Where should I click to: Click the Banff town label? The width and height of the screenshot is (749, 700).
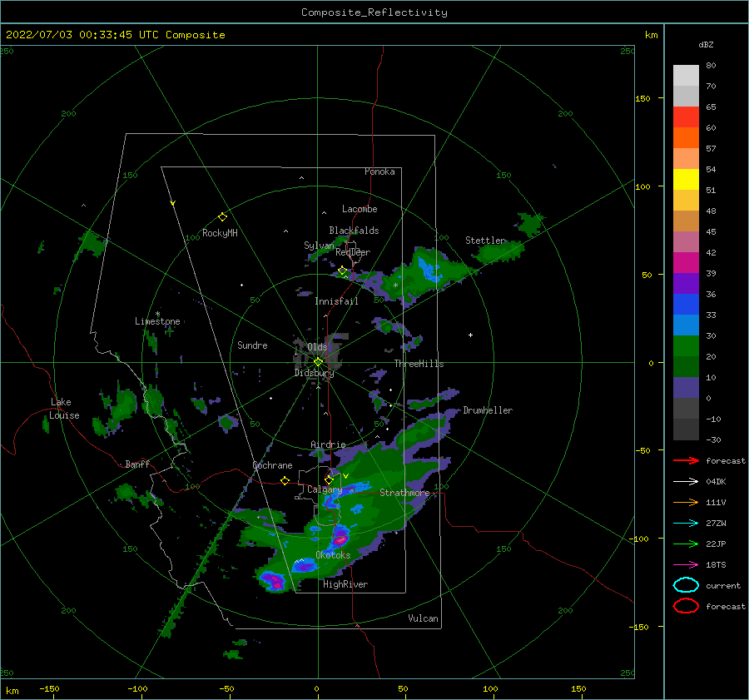137,464
